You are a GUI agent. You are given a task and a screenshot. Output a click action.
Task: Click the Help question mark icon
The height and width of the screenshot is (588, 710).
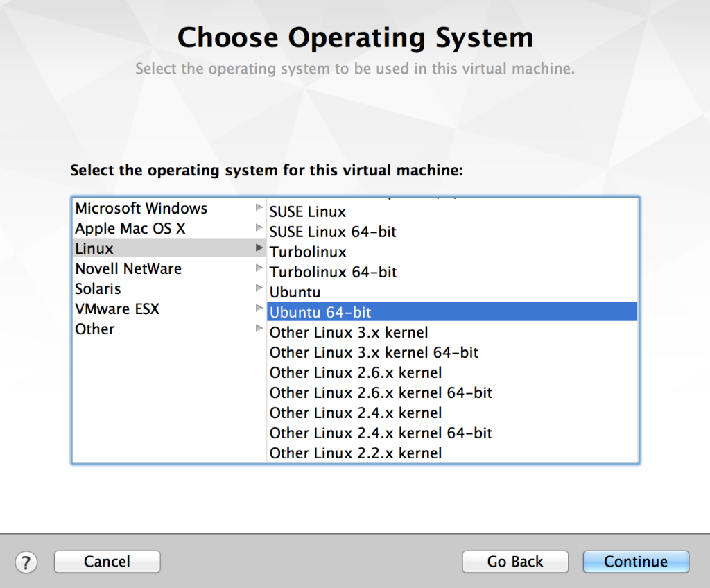(x=26, y=562)
